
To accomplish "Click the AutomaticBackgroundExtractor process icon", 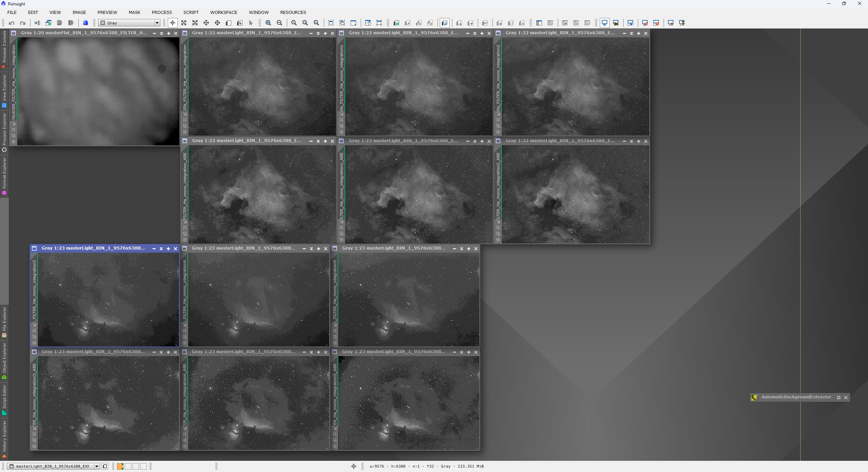I will 754,397.
